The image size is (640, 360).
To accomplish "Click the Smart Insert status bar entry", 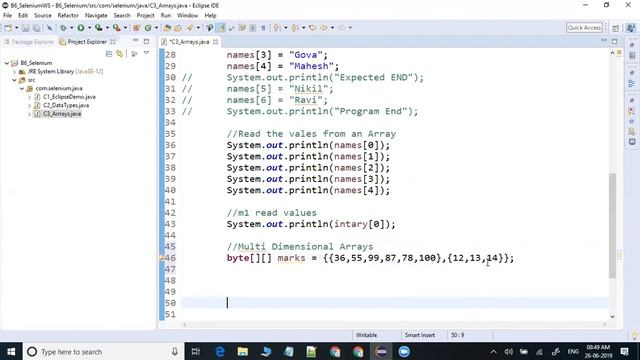I will (420, 335).
